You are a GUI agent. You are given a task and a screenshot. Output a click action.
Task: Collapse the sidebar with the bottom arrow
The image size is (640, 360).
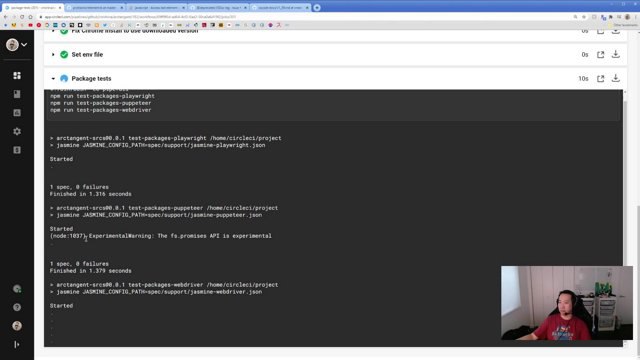click(17, 344)
